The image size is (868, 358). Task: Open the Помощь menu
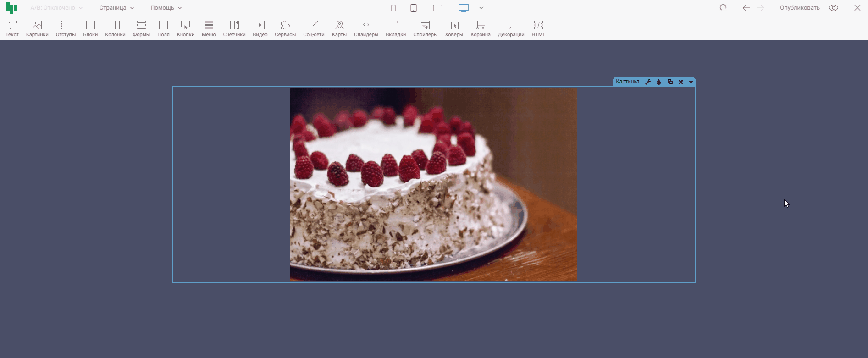pos(166,8)
